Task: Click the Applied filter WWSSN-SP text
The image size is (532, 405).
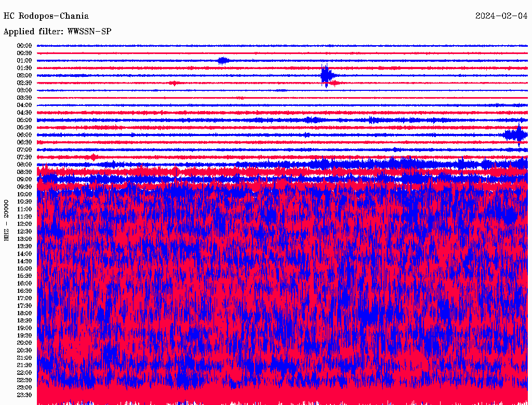Action: [57, 31]
